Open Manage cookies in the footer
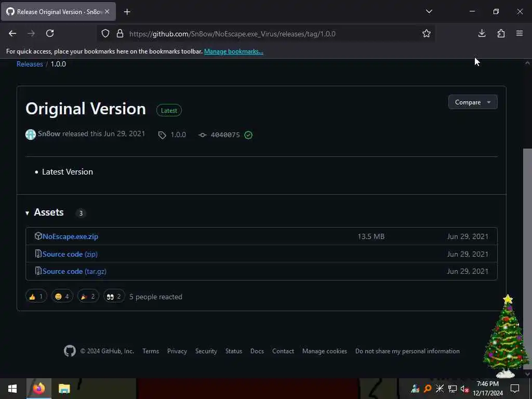 pyautogui.click(x=325, y=351)
